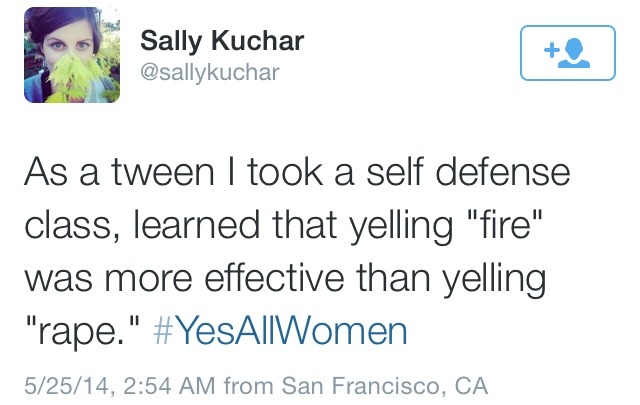Click the 5/25/14 date stamp
The width and height of the screenshot is (640, 405).
click(x=67, y=386)
